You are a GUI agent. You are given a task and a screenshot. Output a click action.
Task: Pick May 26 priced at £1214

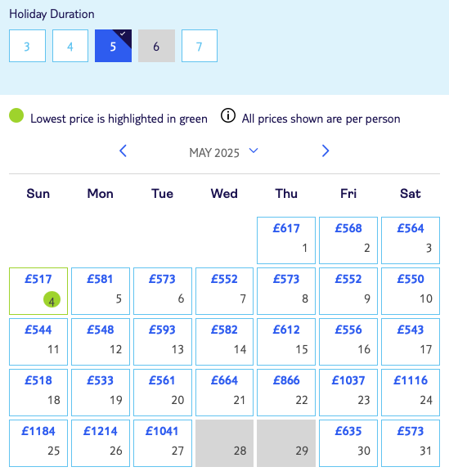click(101, 443)
